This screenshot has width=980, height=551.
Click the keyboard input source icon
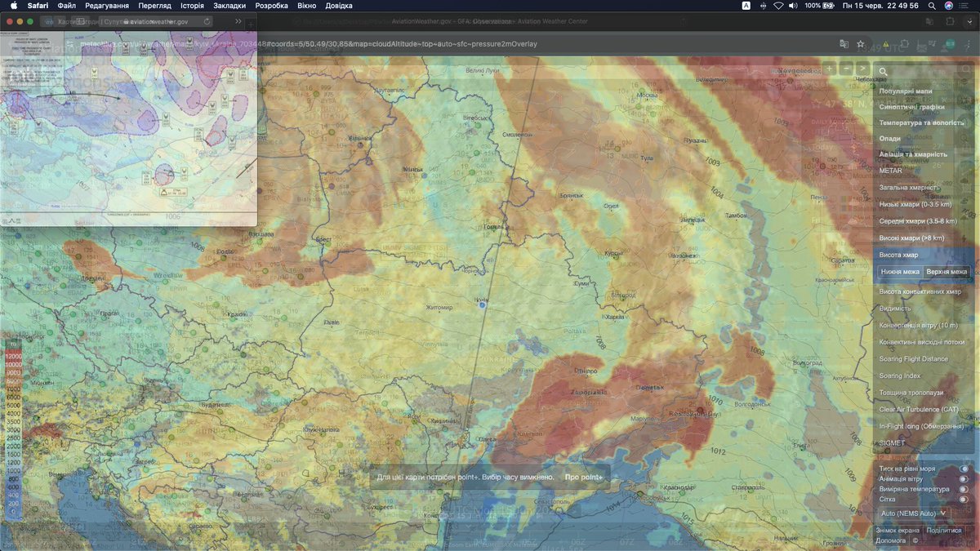point(746,6)
